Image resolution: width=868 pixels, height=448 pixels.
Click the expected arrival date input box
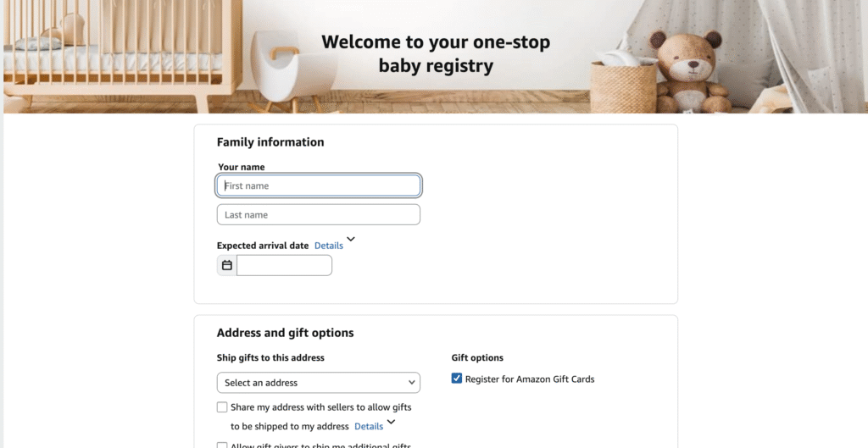[284, 265]
